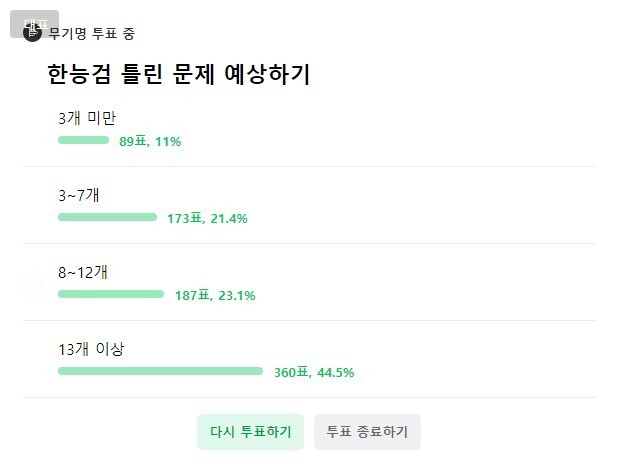Click the green bar for 3개 미만

(x=83, y=140)
